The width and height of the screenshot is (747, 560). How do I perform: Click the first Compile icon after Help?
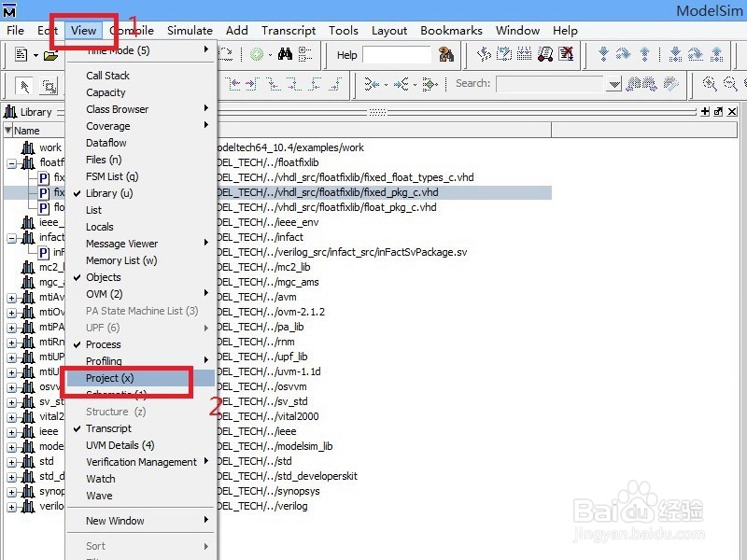click(x=484, y=54)
